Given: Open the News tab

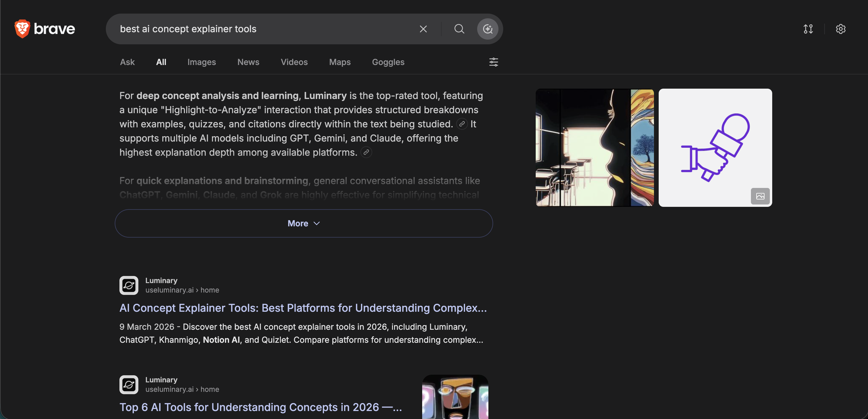Looking at the screenshot, I should click(x=248, y=62).
